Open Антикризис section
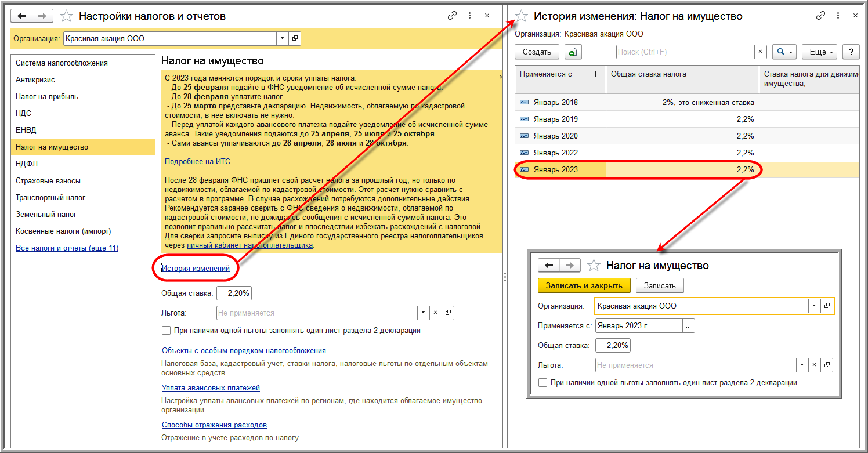The width and height of the screenshot is (868, 453). [83, 79]
